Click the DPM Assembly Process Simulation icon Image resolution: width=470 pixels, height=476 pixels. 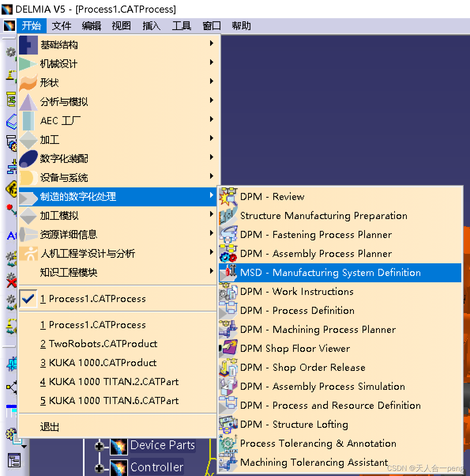coord(228,386)
